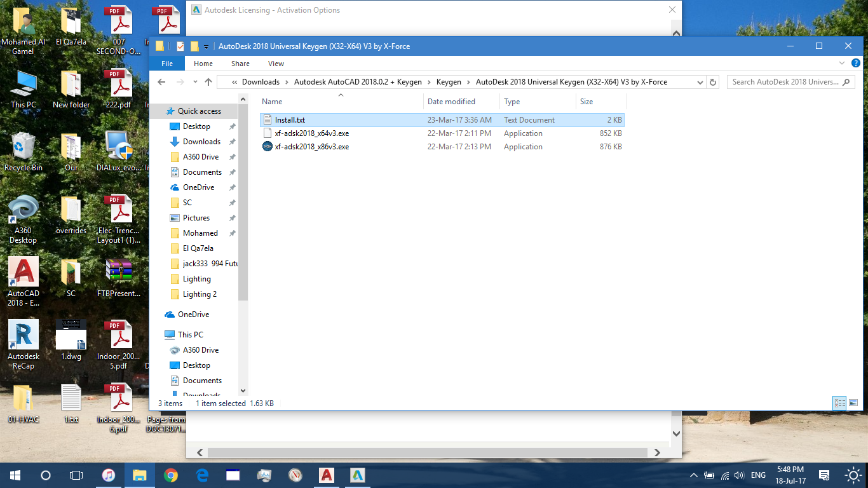This screenshot has height=488, width=868.
Task: Open iTunes from the taskbar
Action: coord(109,475)
